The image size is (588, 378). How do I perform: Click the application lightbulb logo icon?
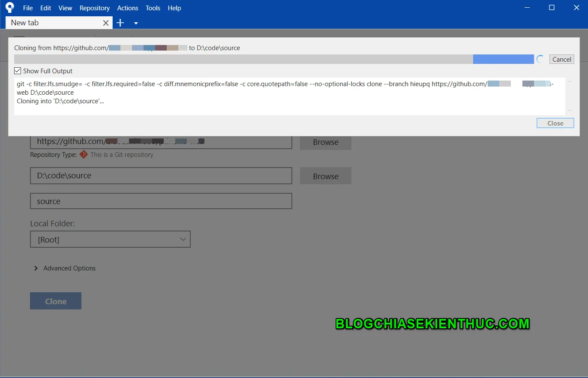click(9, 7)
